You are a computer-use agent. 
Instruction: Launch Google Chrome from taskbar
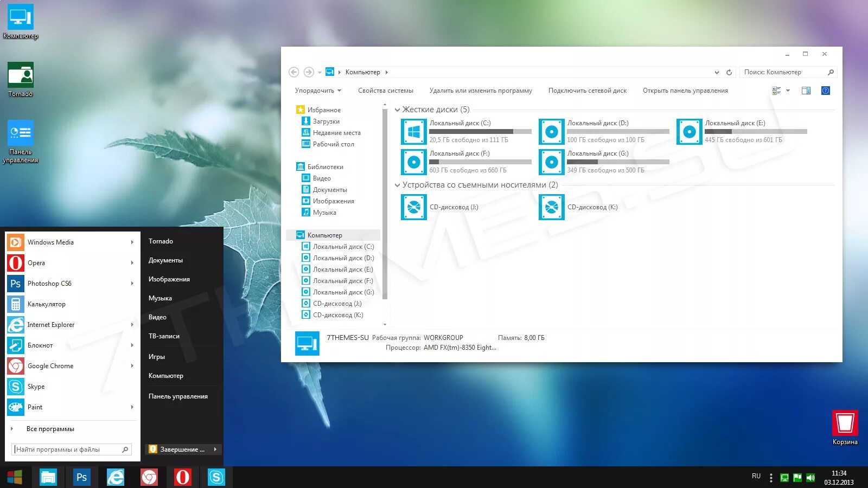click(149, 477)
